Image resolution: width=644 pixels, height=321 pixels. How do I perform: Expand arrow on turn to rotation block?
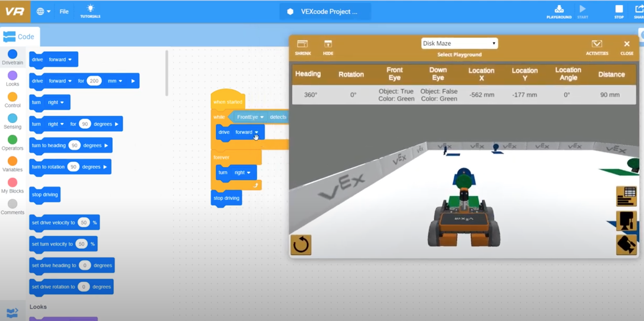(x=105, y=167)
